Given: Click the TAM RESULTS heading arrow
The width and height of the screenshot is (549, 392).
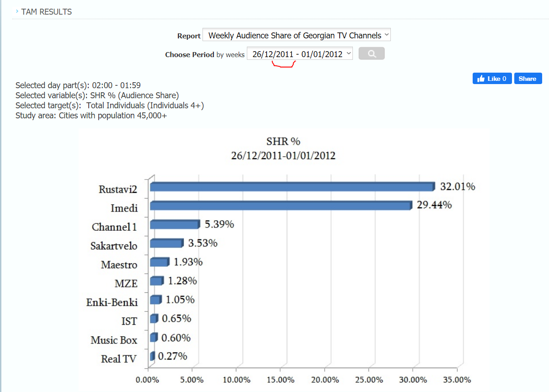Looking at the screenshot, I should coord(17,11).
